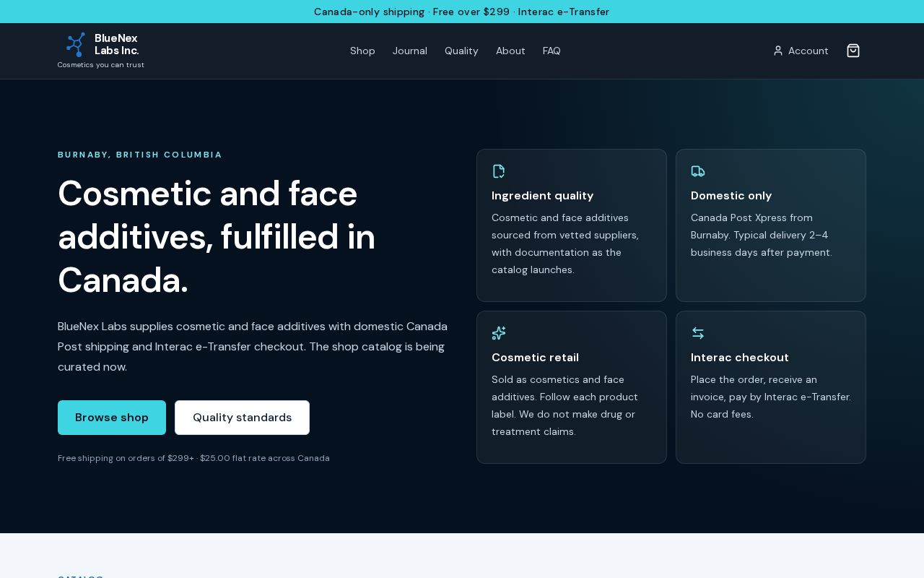
Task: Click the Ingredient quality document icon
Action: point(499,171)
